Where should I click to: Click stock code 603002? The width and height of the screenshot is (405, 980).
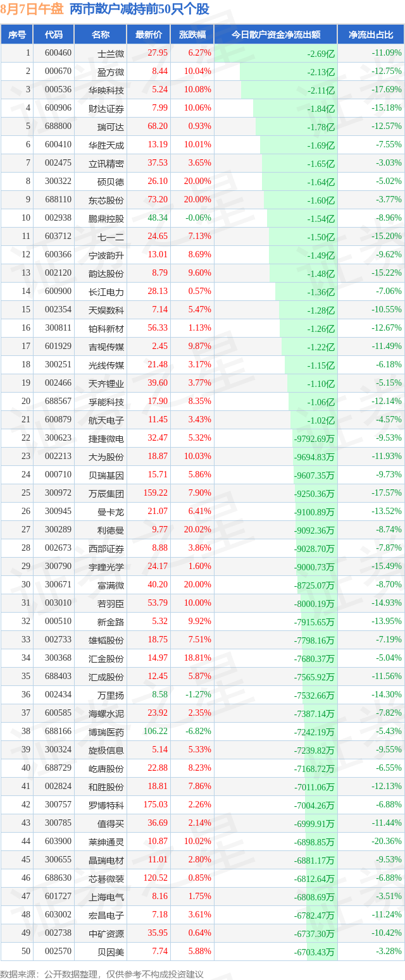tap(58, 915)
